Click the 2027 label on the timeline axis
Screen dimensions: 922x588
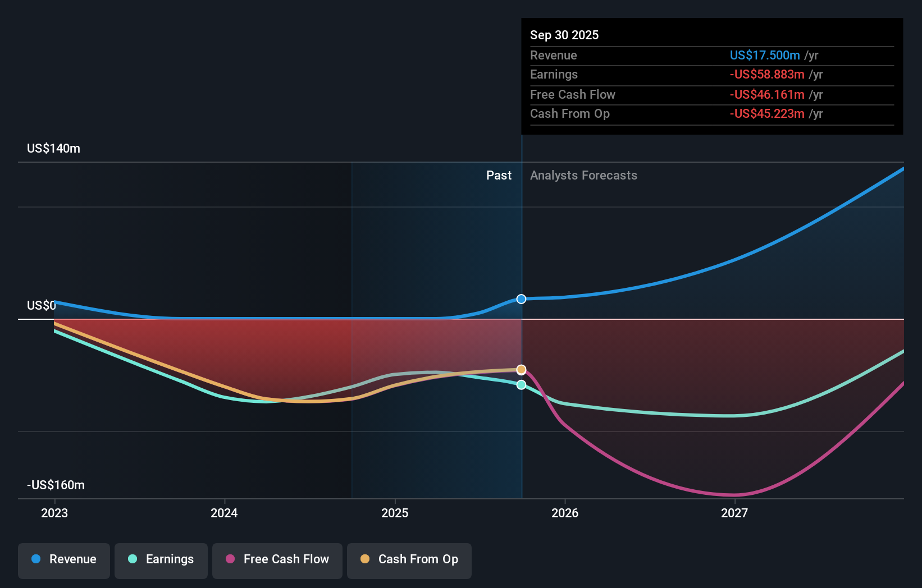[x=736, y=513]
